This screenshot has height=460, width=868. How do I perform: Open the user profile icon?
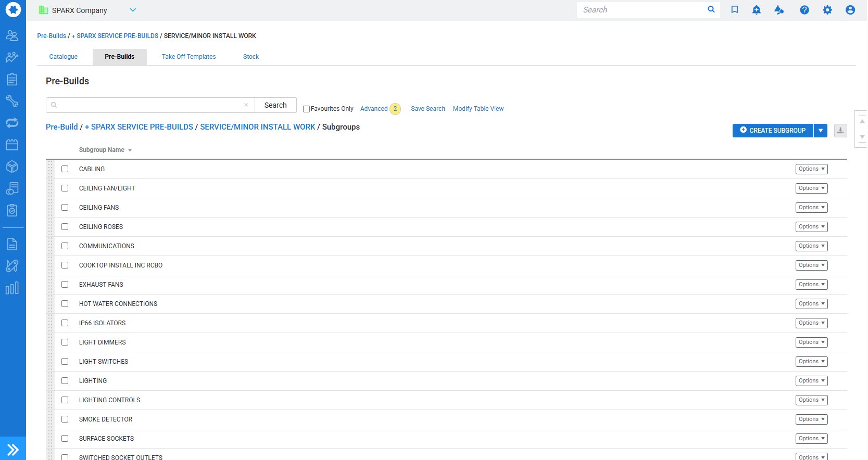tap(850, 10)
